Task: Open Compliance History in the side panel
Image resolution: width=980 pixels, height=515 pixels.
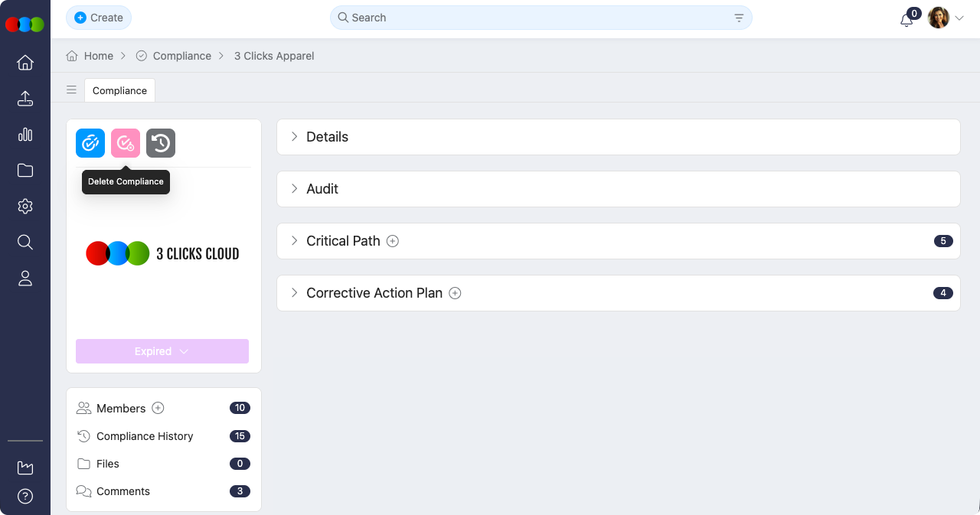Action: tap(145, 436)
